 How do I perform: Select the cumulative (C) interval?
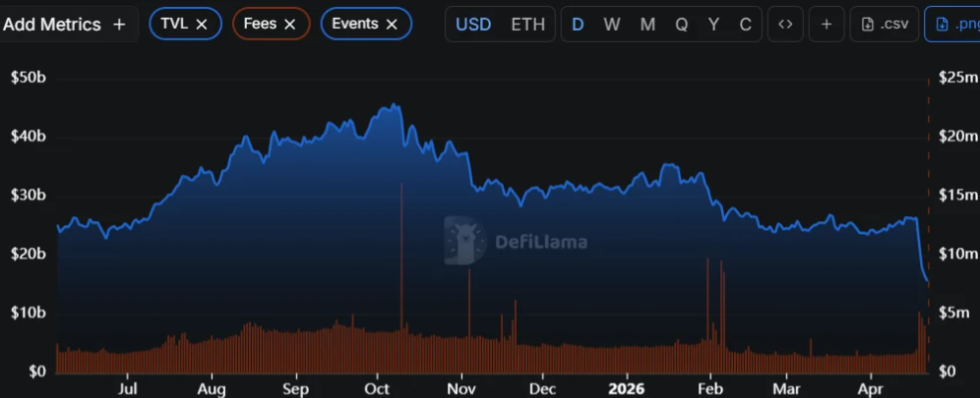tap(745, 25)
